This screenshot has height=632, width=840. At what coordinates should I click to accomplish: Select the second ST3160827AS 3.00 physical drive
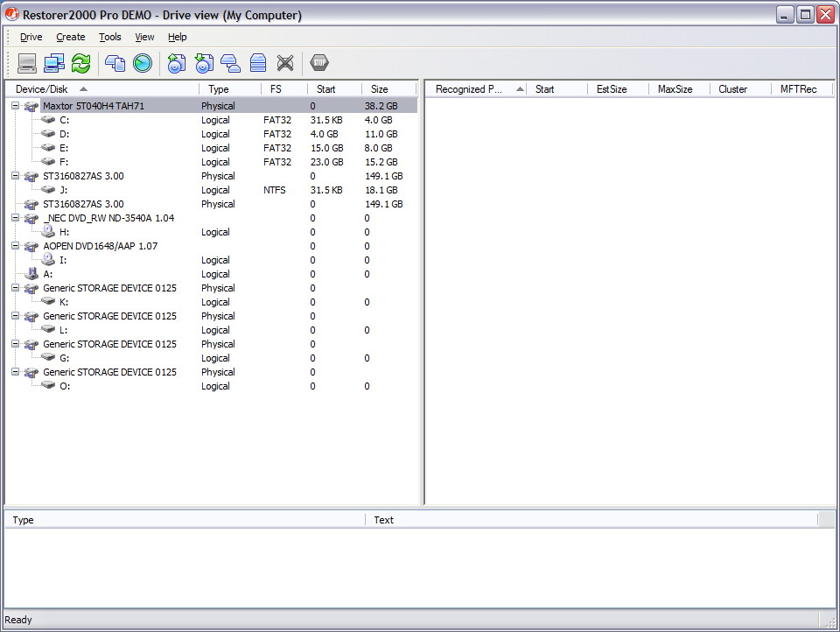(x=83, y=204)
